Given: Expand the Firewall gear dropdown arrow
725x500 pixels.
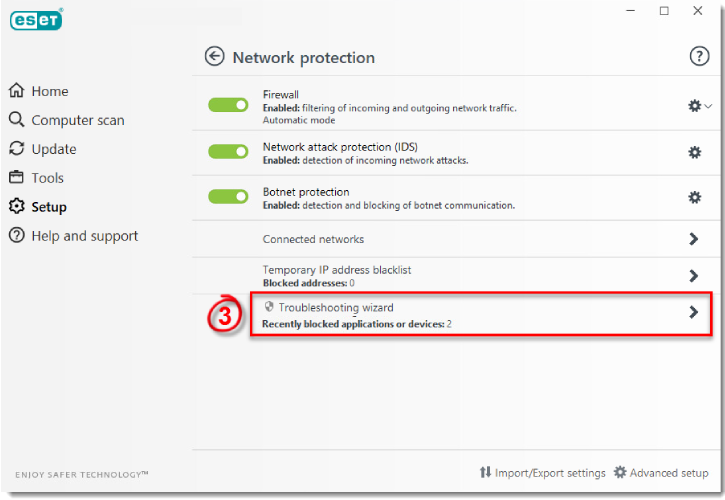Looking at the screenshot, I should (708, 106).
